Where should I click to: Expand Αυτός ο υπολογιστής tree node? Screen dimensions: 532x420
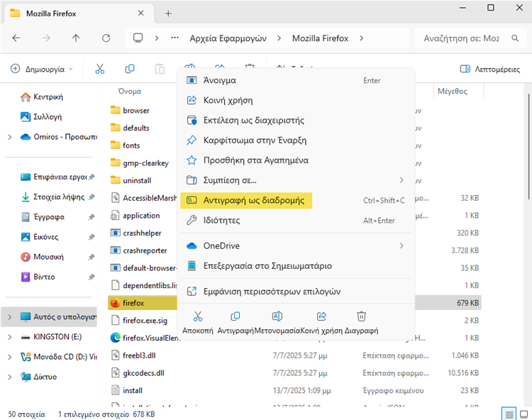(10, 317)
